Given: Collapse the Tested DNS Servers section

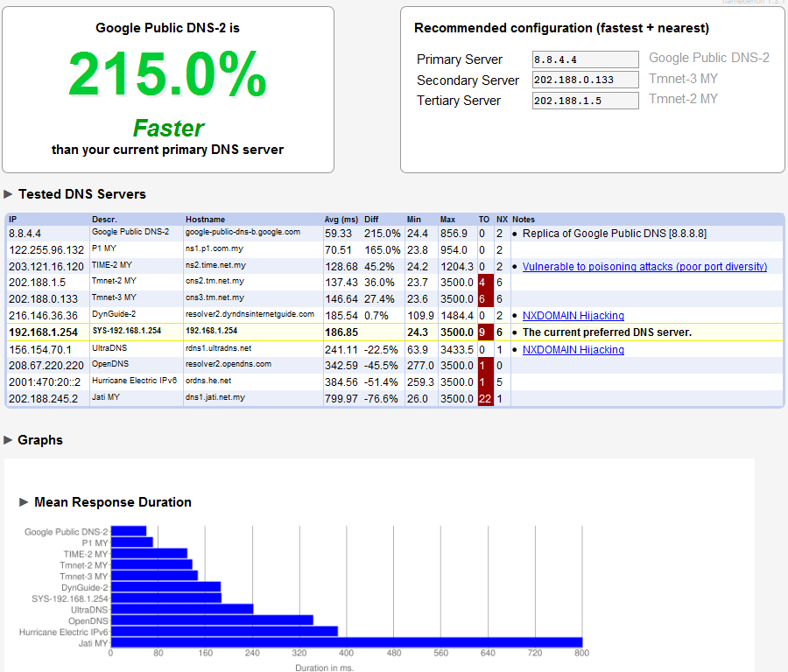Looking at the screenshot, I should [10, 194].
